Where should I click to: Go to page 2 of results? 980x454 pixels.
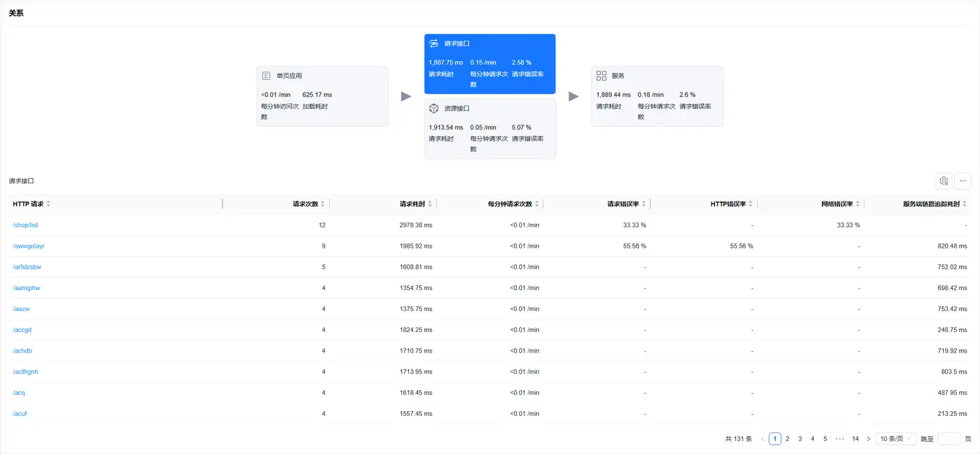click(x=787, y=439)
